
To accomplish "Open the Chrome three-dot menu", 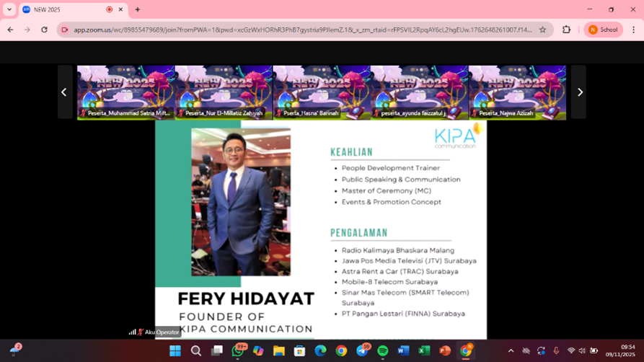I will click(633, 30).
